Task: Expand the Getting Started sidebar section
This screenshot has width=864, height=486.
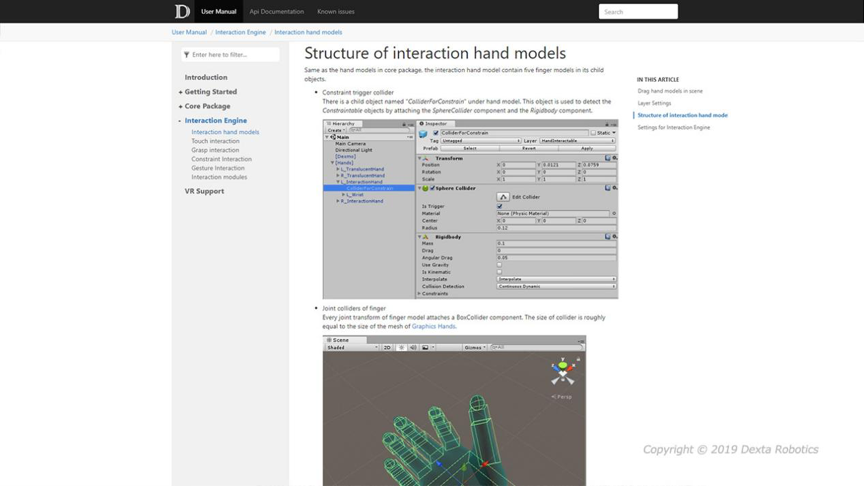Action: point(210,92)
